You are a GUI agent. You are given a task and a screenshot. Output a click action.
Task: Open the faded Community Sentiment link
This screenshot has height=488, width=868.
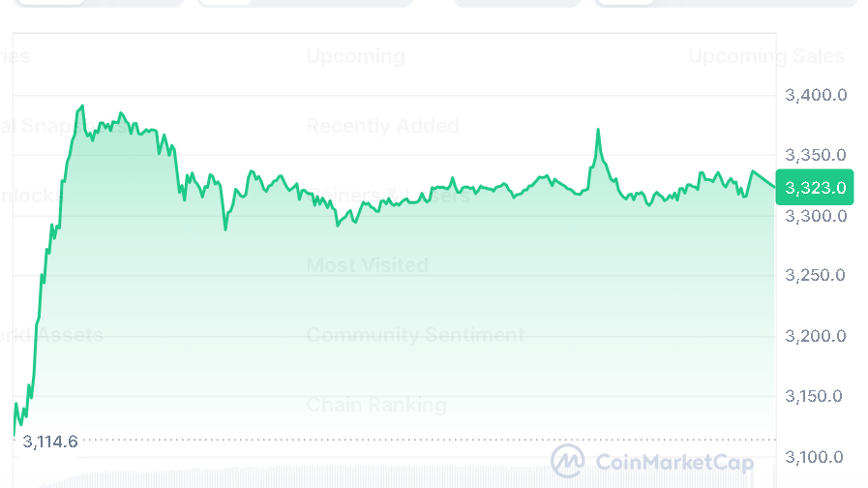coord(415,335)
